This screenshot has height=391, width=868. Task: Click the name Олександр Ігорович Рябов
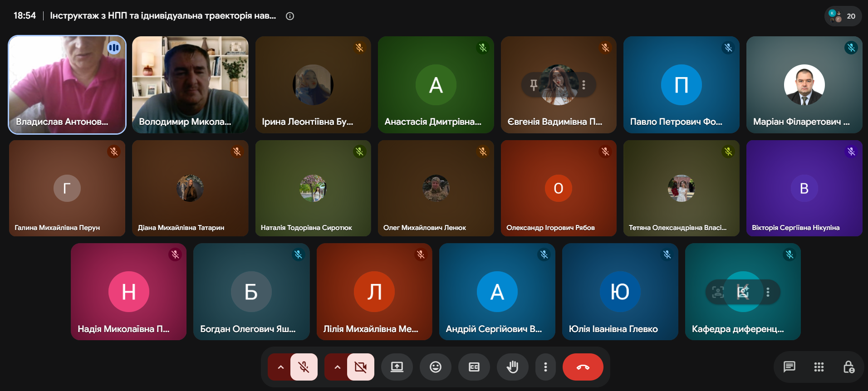(550, 228)
